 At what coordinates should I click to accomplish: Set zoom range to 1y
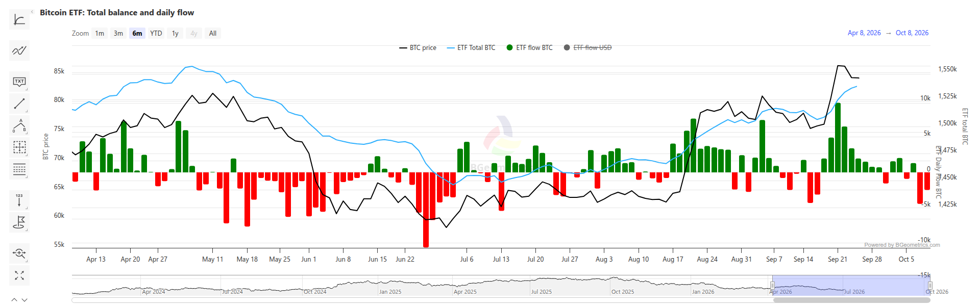175,33
